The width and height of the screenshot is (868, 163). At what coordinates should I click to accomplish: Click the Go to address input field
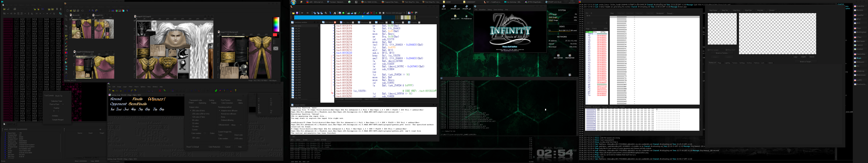pos(597,19)
